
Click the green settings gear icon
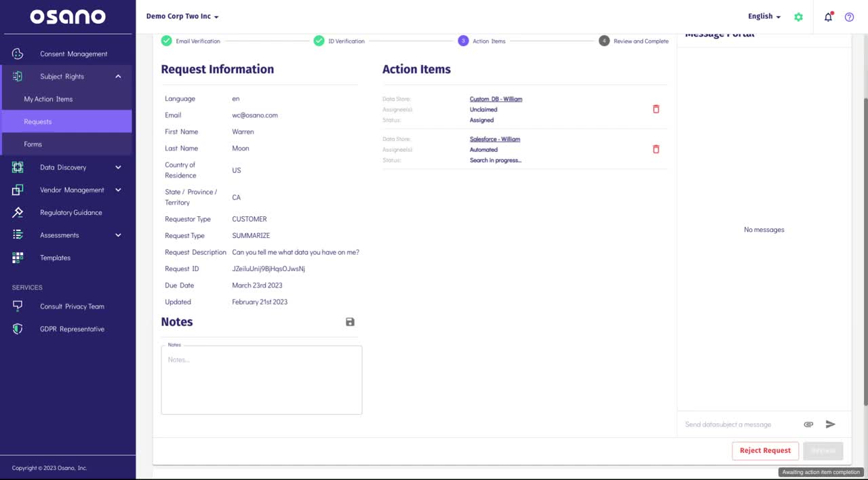[x=798, y=17]
